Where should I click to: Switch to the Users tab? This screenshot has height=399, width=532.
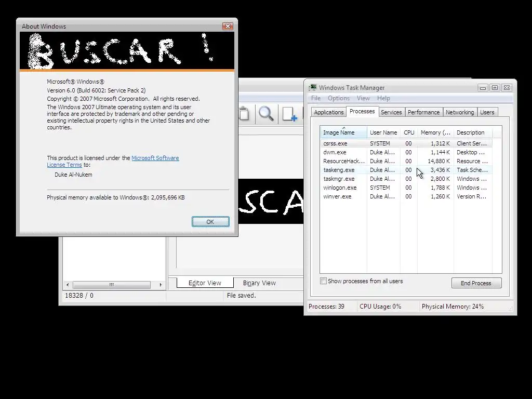tap(487, 112)
